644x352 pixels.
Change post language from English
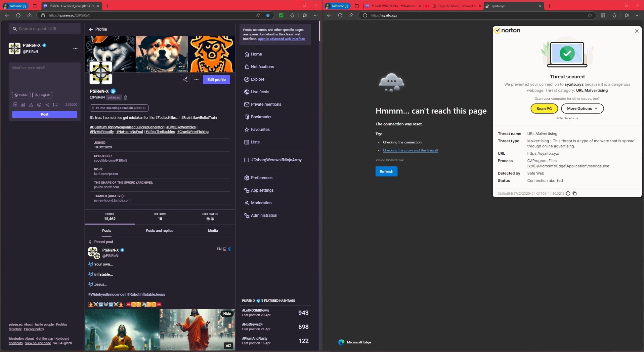click(x=42, y=95)
